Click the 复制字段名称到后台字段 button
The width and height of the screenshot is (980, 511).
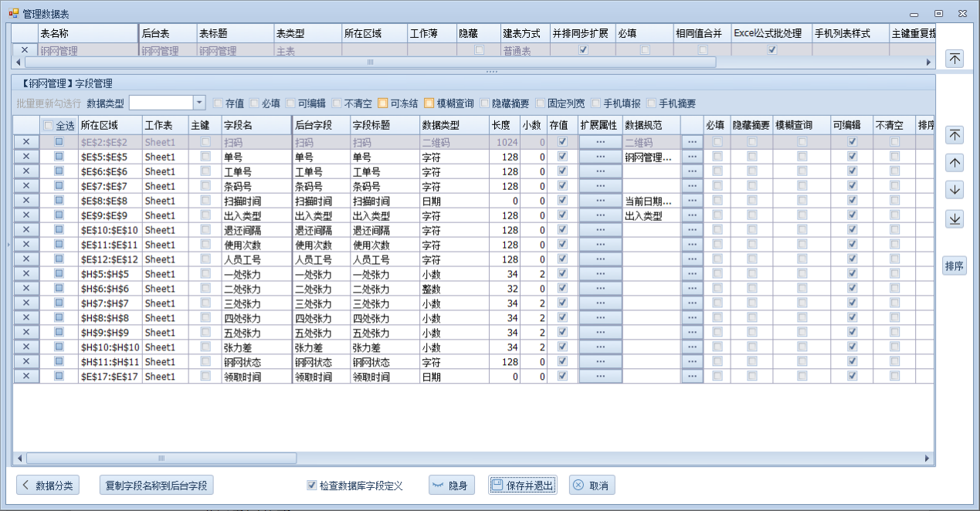point(157,486)
